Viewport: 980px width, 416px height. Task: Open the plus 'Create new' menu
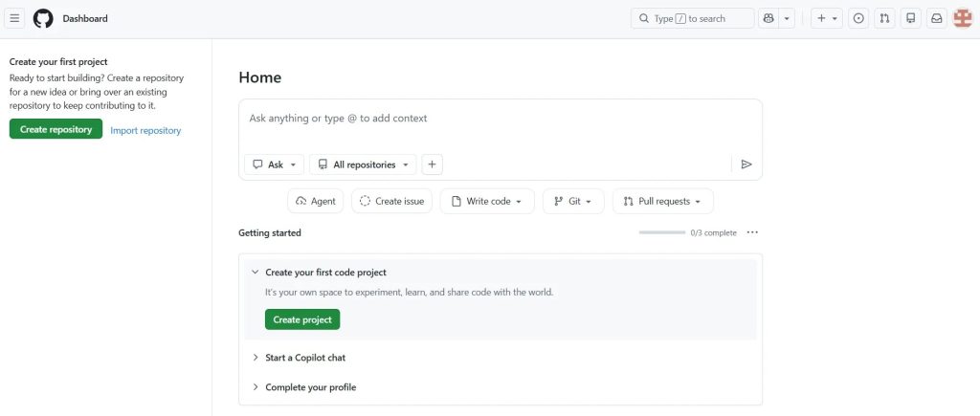coord(827,18)
